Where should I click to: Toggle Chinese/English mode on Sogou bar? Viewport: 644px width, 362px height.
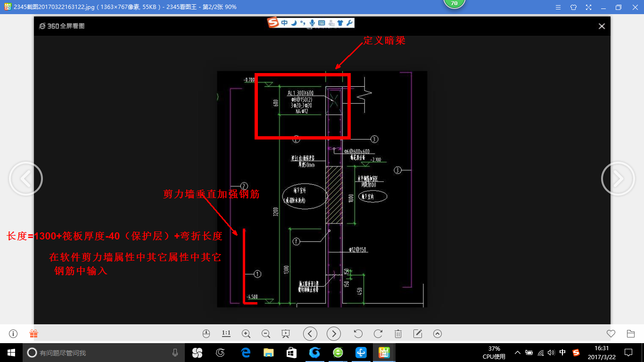284,23
